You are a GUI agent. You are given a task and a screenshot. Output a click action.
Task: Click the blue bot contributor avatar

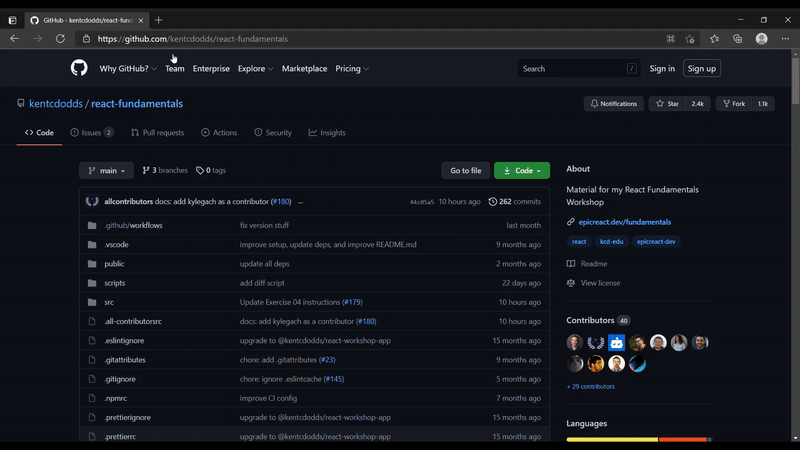(x=616, y=342)
